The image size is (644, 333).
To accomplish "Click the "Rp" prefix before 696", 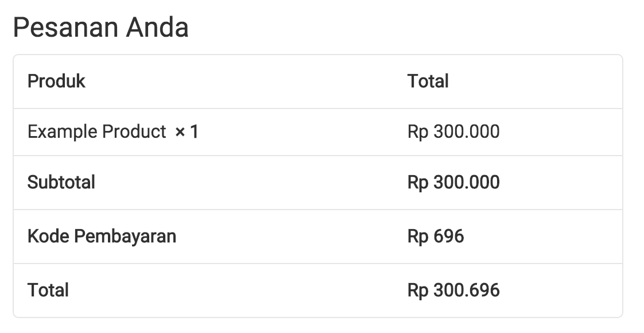I will 418,236.
